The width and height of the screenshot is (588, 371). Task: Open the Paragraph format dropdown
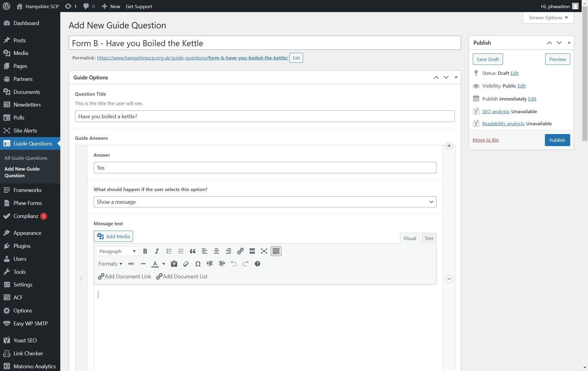point(117,251)
